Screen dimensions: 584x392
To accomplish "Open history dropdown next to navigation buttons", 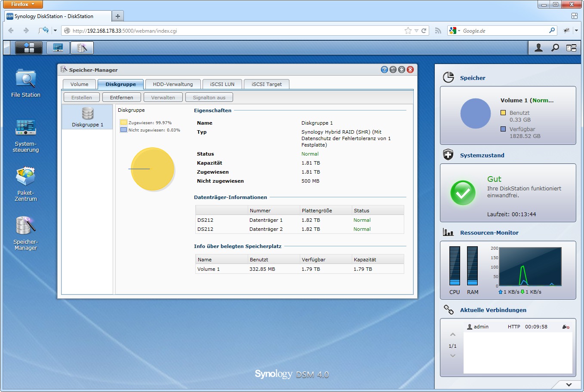I will 55,31.
